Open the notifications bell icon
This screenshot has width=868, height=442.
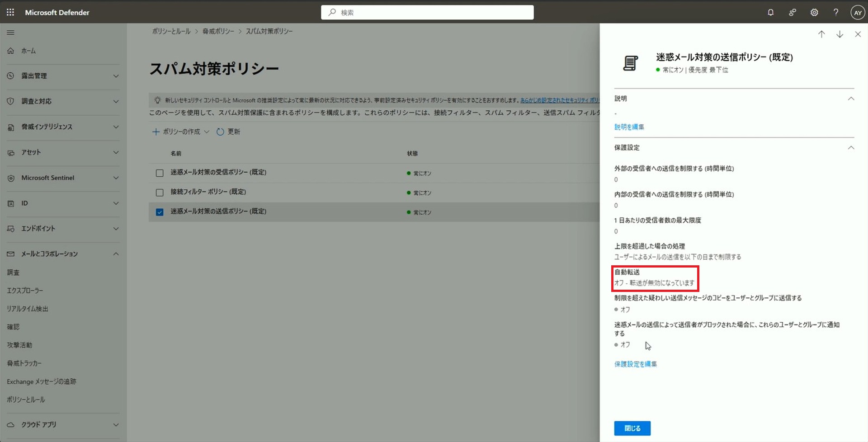click(770, 12)
